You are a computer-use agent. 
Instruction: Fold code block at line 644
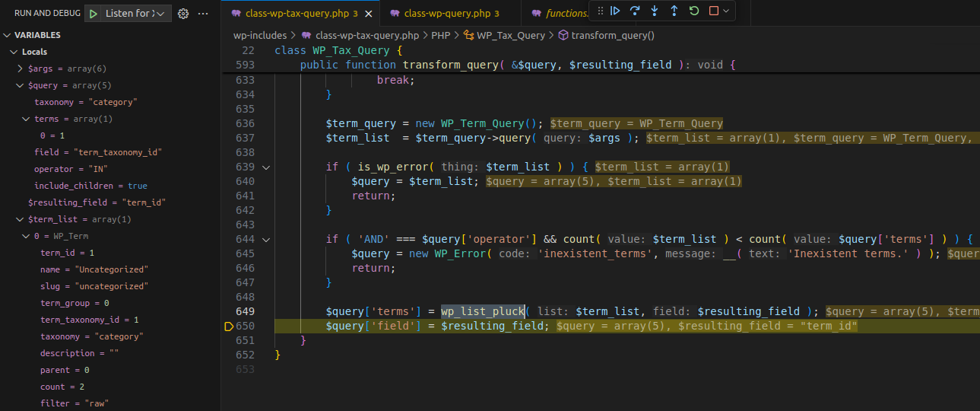pos(265,239)
